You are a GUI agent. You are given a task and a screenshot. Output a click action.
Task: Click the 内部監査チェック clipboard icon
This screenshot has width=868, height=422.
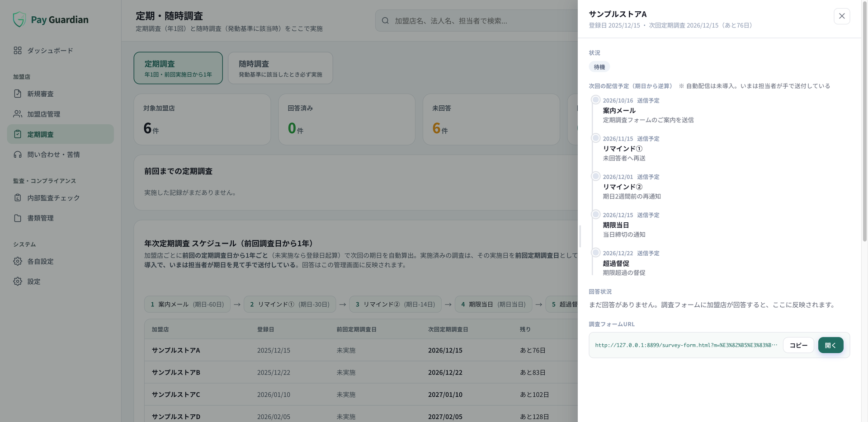pos(18,197)
